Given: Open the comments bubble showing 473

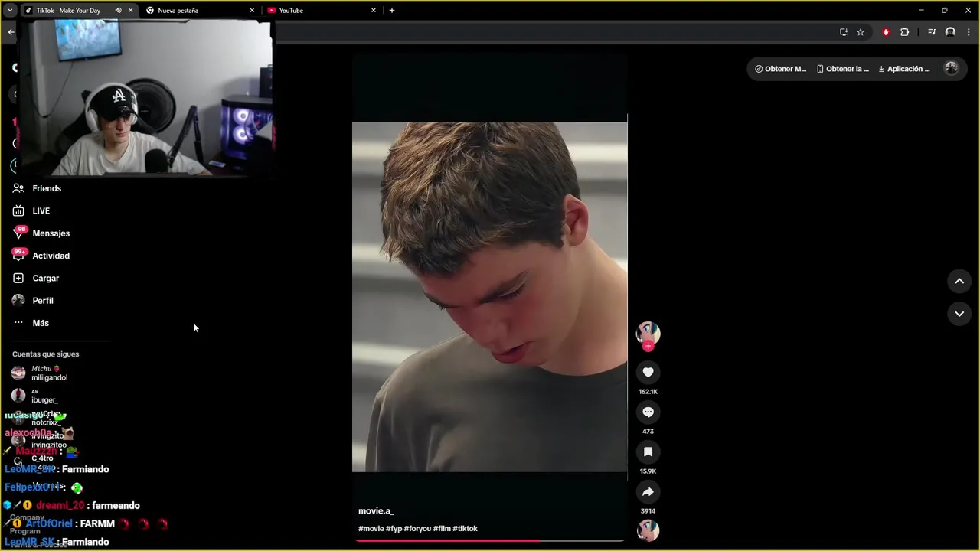Looking at the screenshot, I should click(x=648, y=412).
